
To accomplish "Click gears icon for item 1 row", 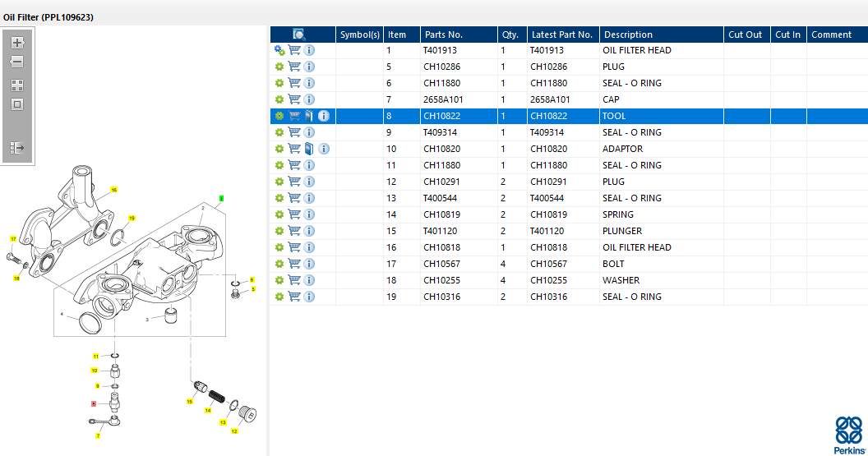I will (x=279, y=50).
